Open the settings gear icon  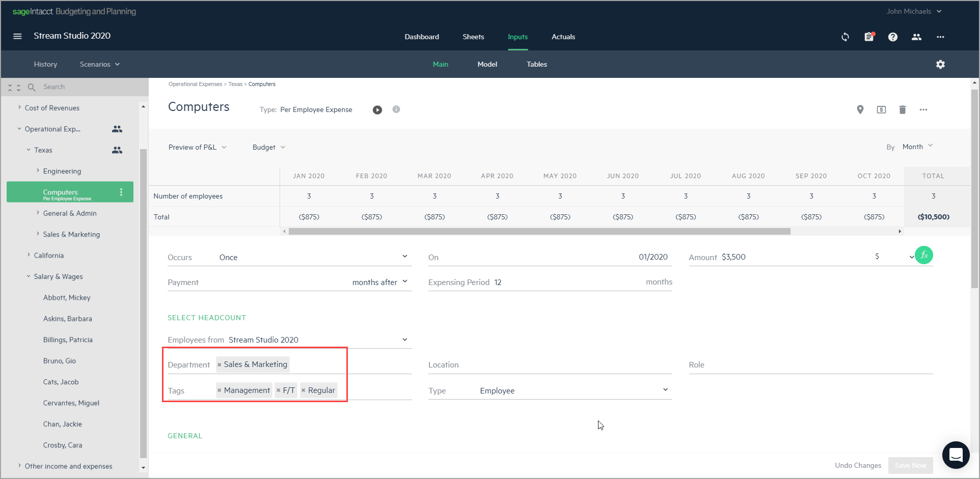coord(940,64)
